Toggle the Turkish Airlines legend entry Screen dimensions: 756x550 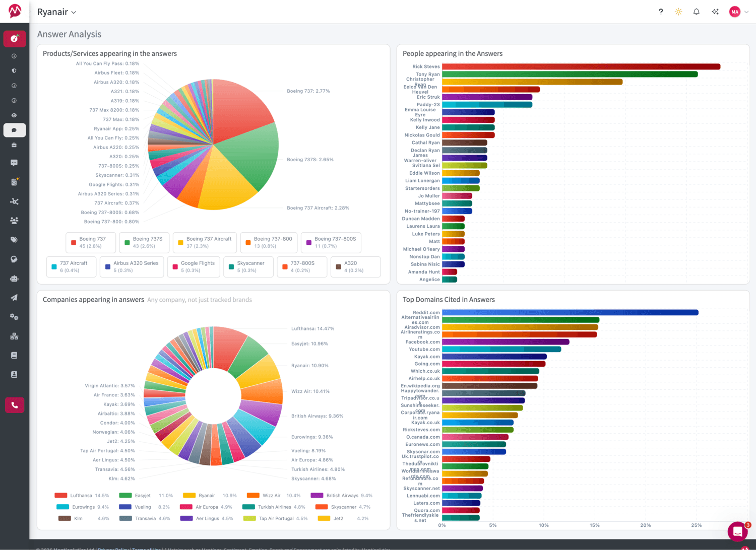(274, 507)
